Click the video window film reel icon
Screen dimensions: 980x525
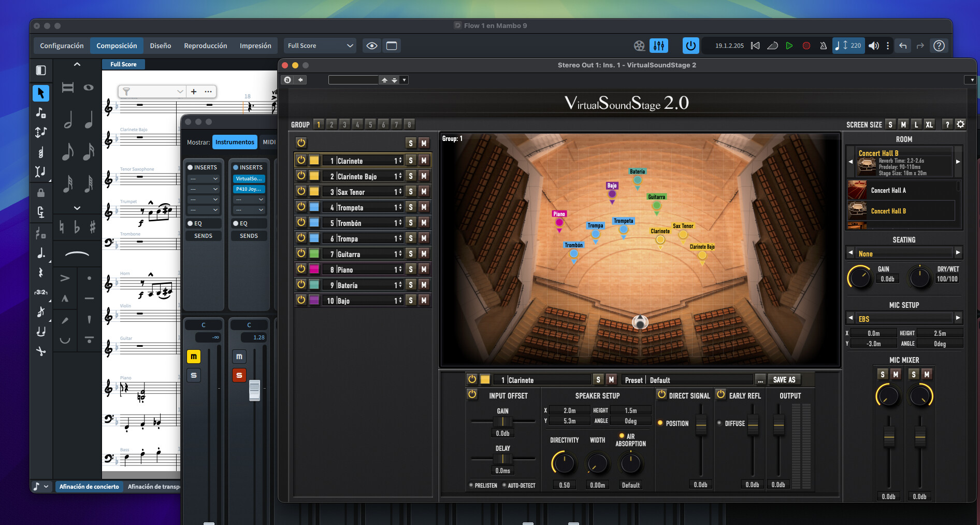639,46
